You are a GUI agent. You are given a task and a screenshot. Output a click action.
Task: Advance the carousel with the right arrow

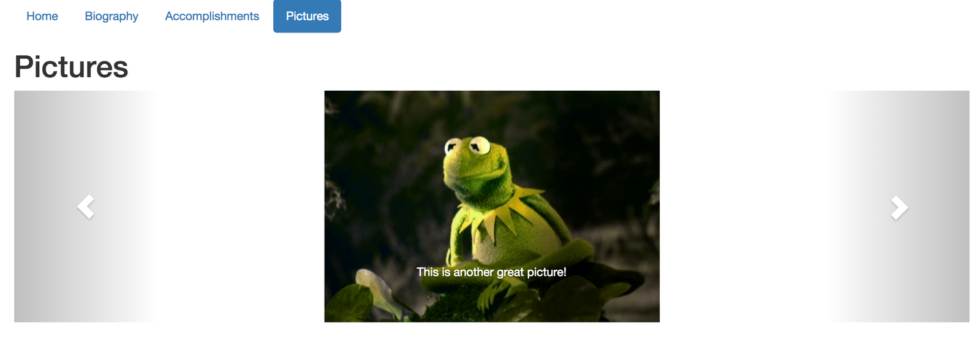coord(899,207)
